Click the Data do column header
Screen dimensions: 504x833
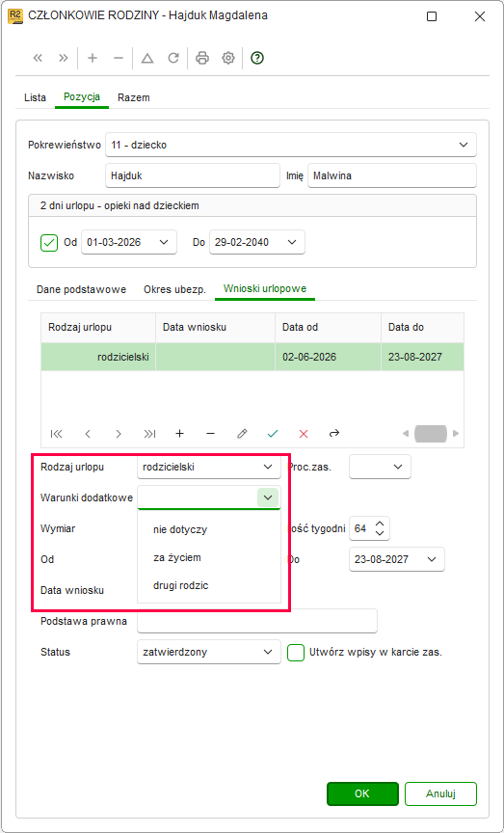point(422,327)
